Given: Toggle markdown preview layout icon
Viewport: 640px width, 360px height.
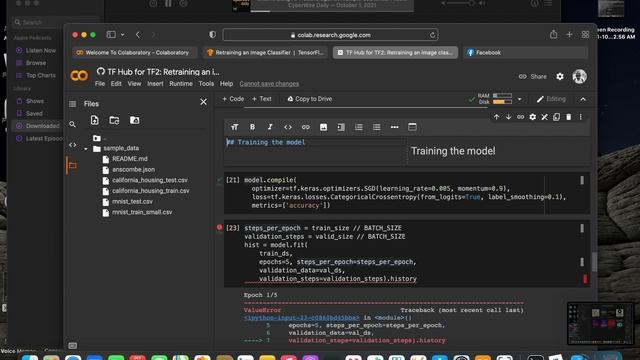Looking at the screenshot, I should (x=412, y=127).
